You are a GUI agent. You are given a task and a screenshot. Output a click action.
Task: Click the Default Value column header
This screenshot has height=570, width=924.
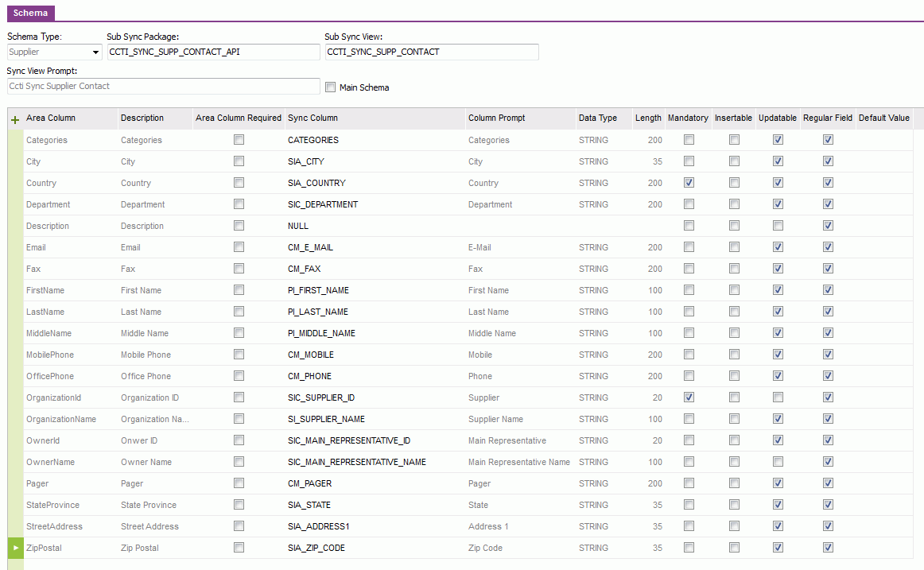(883, 118)
